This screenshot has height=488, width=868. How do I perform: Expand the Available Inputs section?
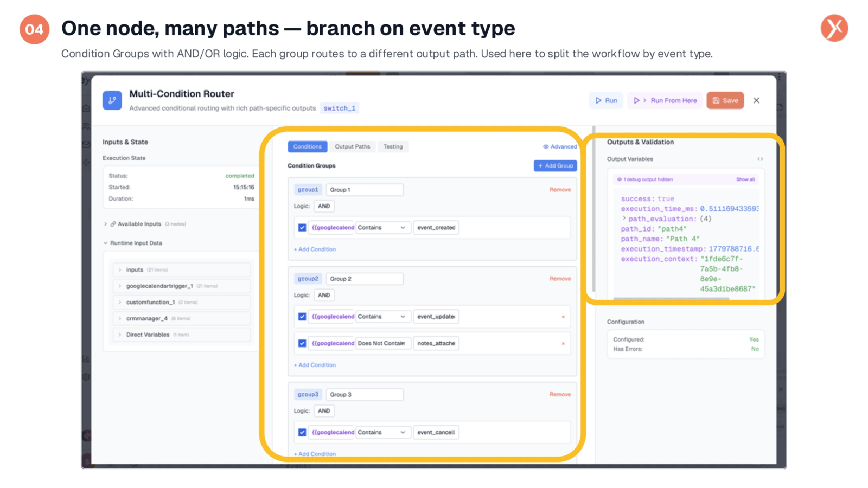105,224
